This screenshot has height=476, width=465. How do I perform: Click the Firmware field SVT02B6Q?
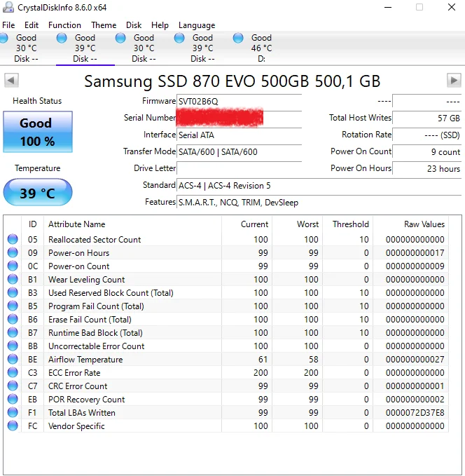239,101
